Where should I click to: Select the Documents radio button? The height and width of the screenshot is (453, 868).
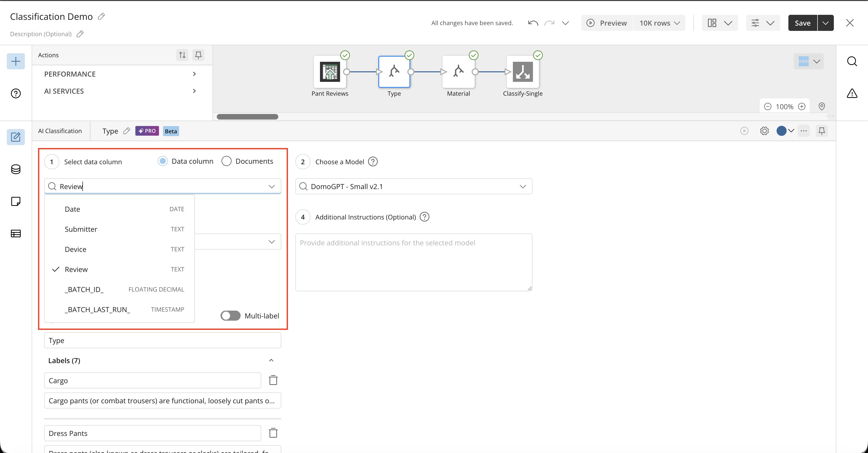[x=227, y=161]
